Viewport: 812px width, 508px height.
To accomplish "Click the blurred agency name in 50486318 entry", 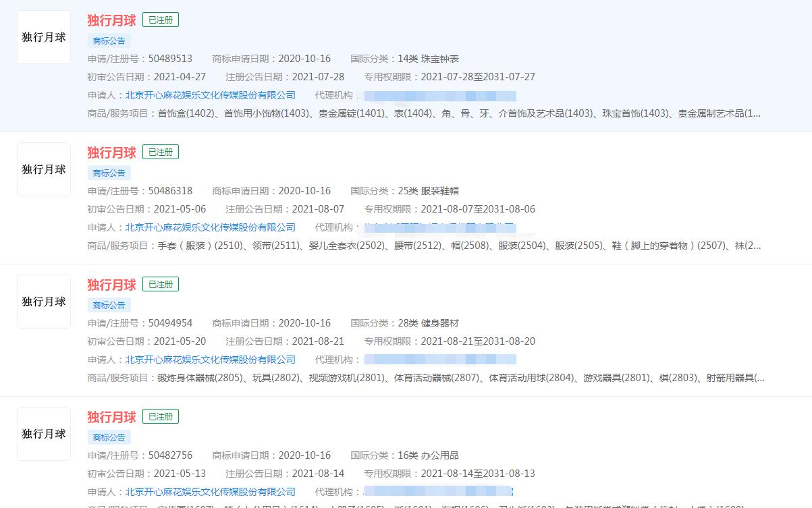I will 439,228.
